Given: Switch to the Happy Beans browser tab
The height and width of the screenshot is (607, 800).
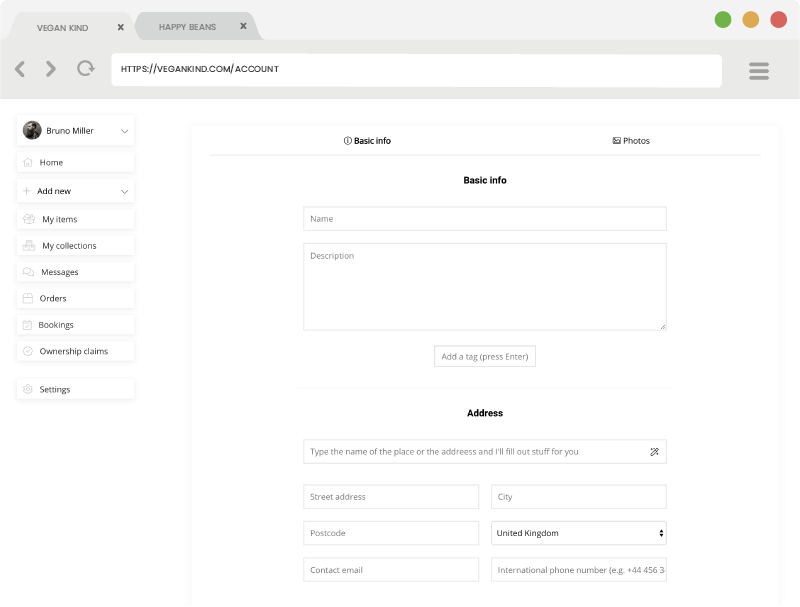Looking at the screenshot, I should pos(188,27).
